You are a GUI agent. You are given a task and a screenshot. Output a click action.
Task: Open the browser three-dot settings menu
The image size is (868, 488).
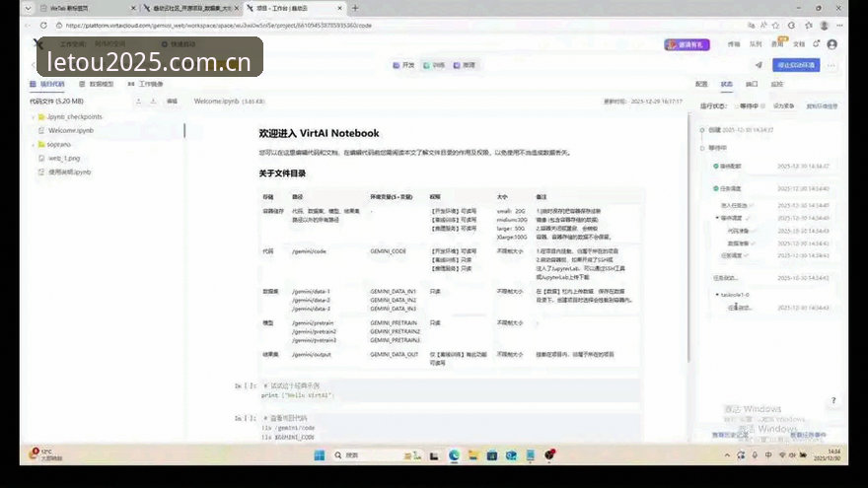pyautogui.click(x=839, y=26)
